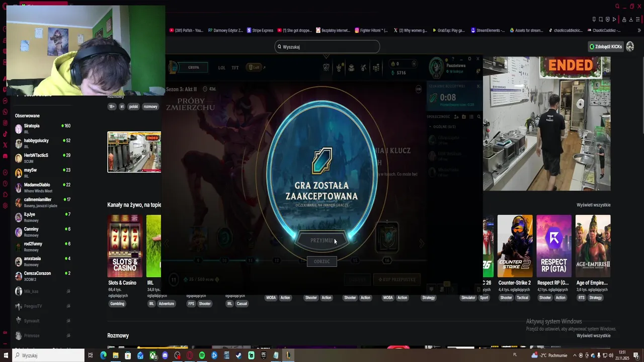Open the GRUPA party button in League client
The width and height of the screenshot is (644, 362).
pos(194,67)
